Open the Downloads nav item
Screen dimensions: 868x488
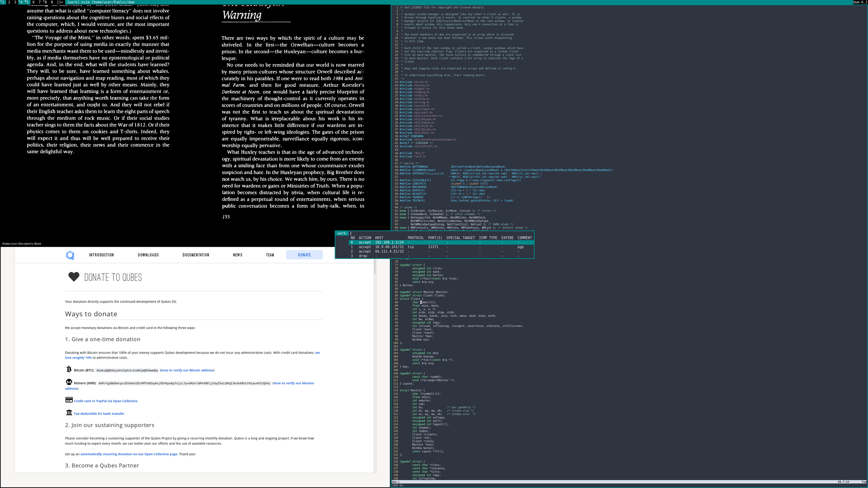(148, 255)
